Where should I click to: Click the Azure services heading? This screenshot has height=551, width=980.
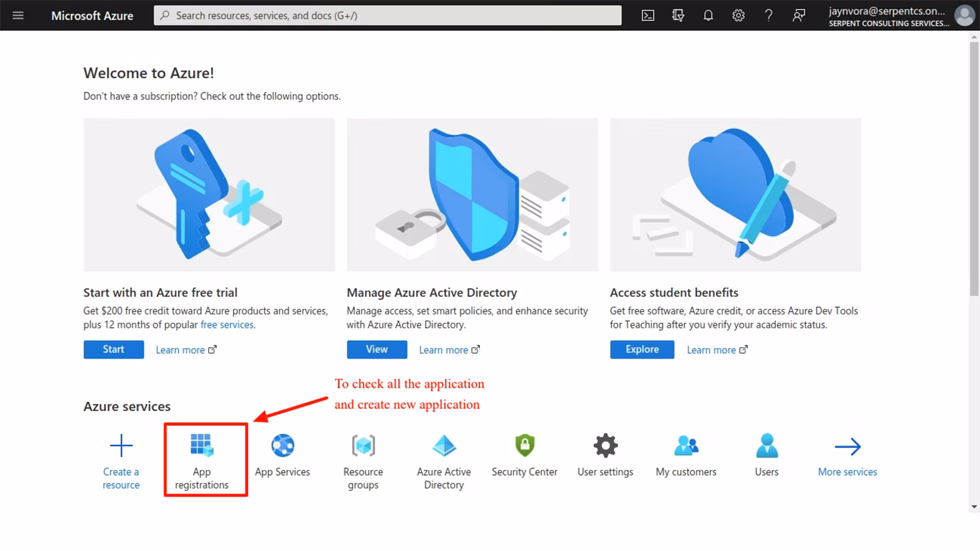pos(127,407)
